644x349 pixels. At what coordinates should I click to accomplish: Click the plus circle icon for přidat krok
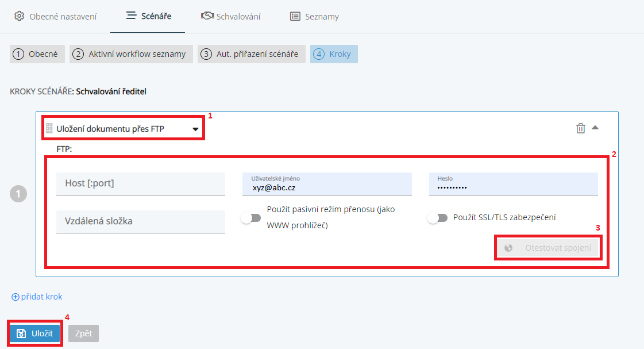point(15,297)
